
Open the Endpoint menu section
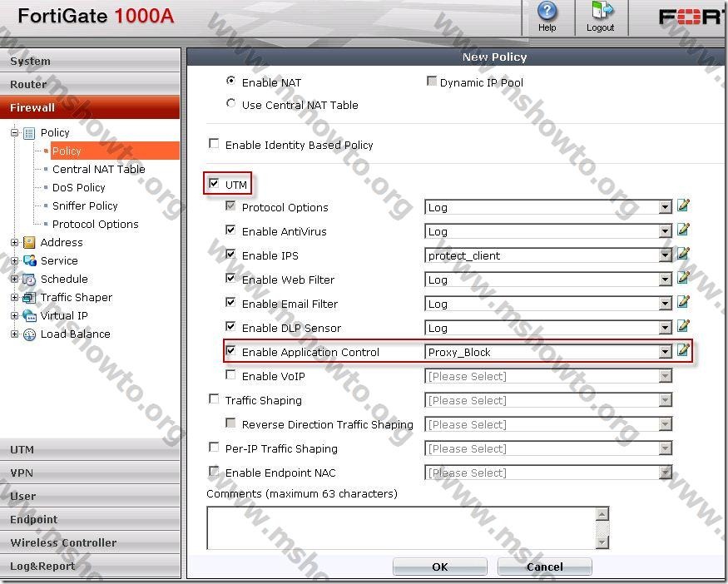click(90, 519)
